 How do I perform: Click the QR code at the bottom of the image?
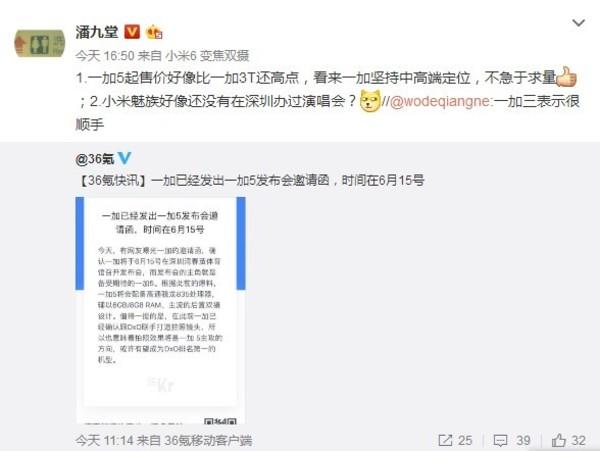click(220, 421)
